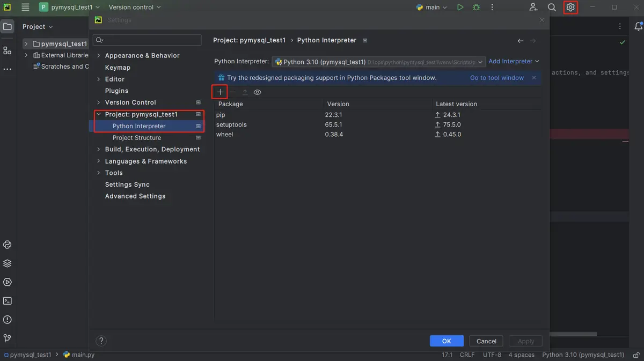
Task: Navigate forward in Settings history
Action: pyautogui.click(x=533, y=41)
